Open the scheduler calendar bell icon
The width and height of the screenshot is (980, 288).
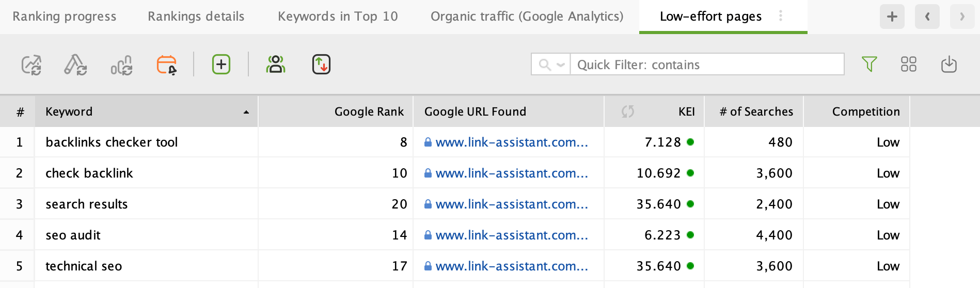[x=167, y=65]
